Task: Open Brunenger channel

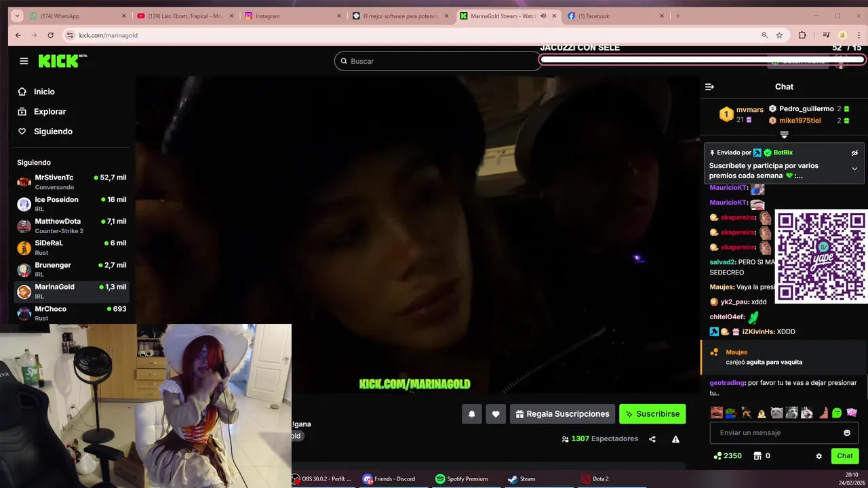Action: tap(71, 269)
